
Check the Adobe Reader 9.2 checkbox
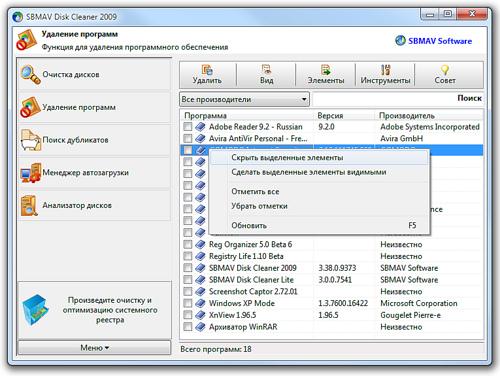[x=188, y=127]
